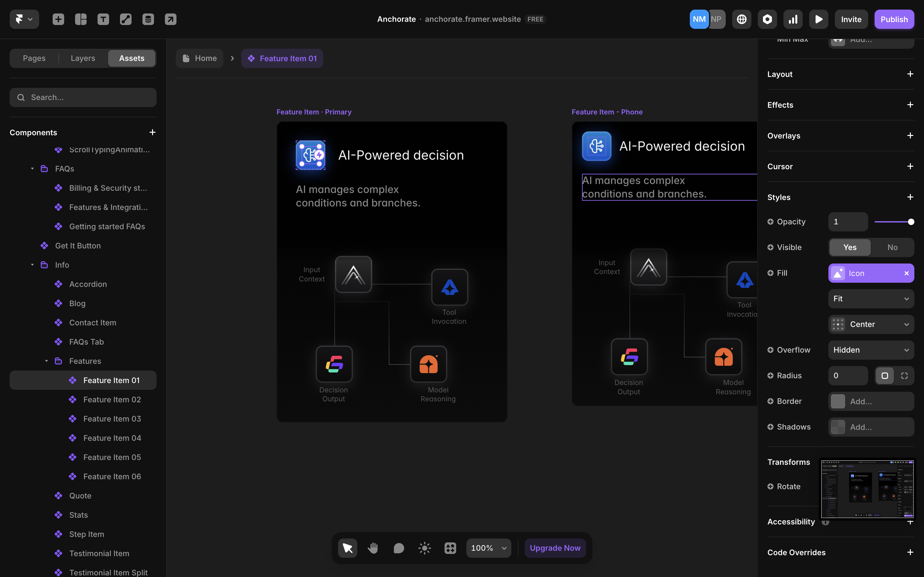Select the Text tool in top toolbar

(x=103, y=19)
